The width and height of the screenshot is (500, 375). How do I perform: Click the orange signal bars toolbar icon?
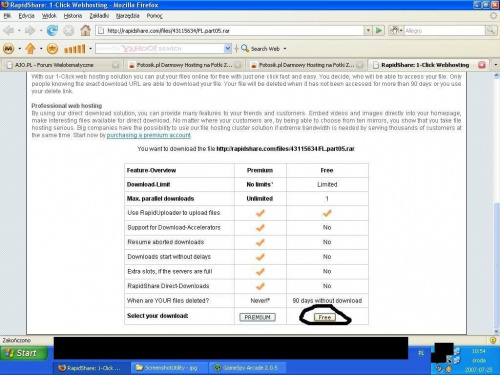(x=75, y=49)
